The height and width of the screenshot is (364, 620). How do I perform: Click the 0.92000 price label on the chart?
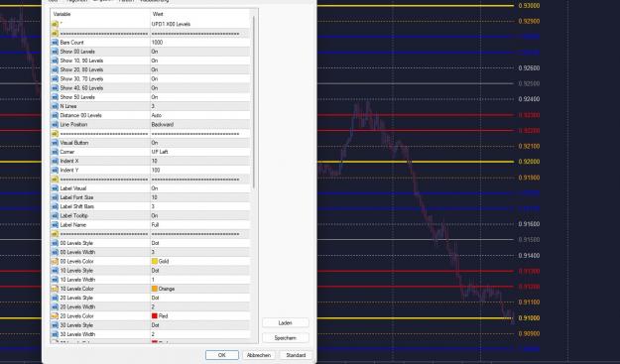click(529, 162)
